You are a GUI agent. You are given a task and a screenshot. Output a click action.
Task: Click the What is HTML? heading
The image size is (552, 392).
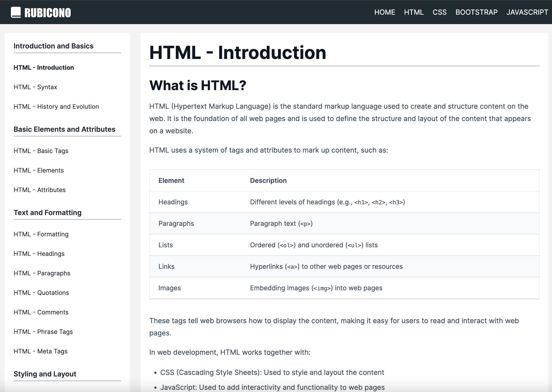tap(198, 86)
